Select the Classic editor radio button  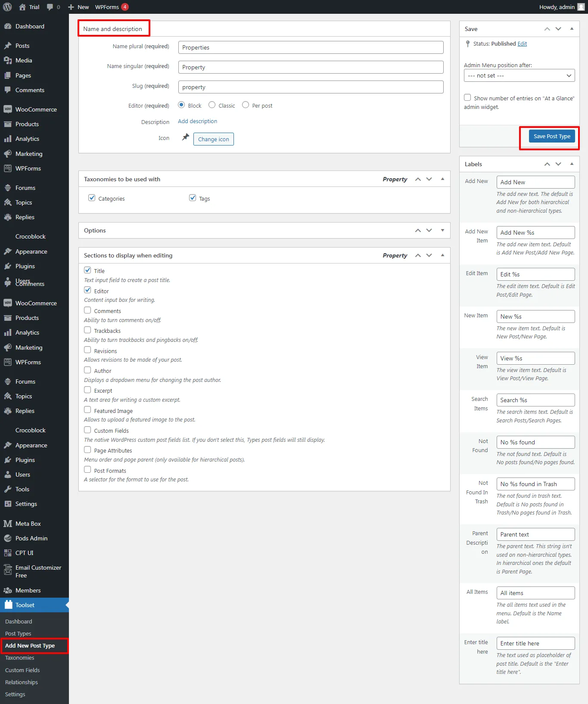point(212,105)
